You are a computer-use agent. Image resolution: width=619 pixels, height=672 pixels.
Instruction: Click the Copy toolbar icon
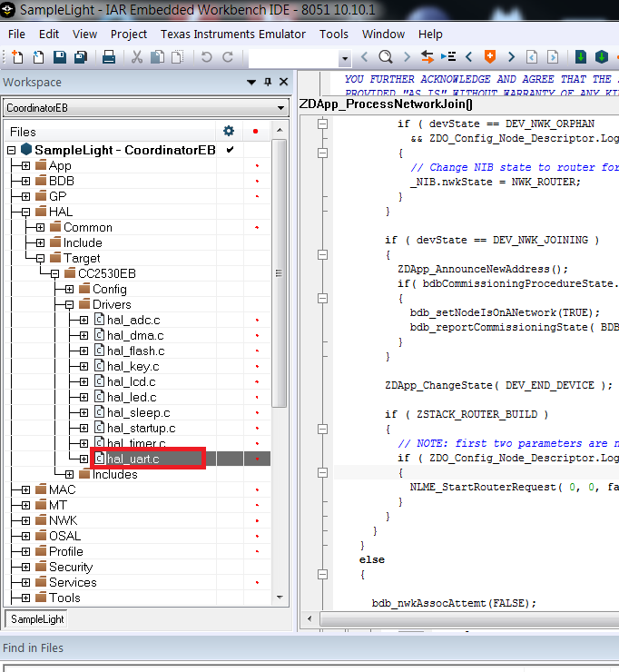[157, 57]
